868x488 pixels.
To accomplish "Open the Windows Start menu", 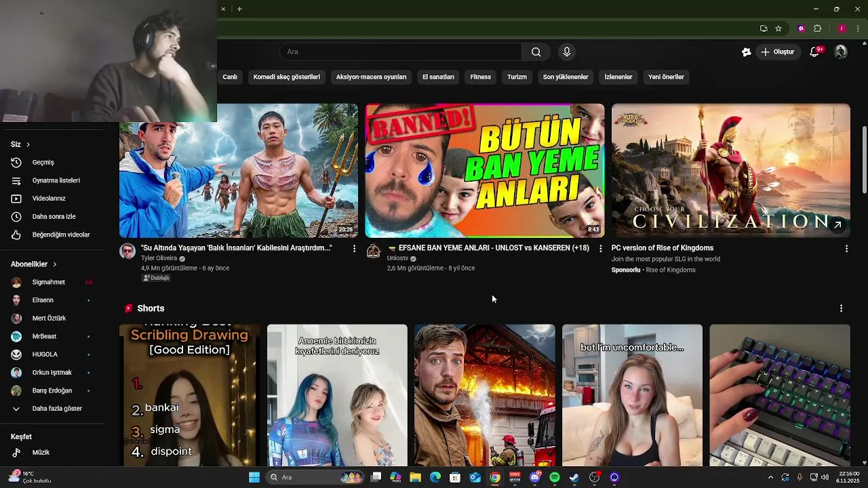I will 254,477.
